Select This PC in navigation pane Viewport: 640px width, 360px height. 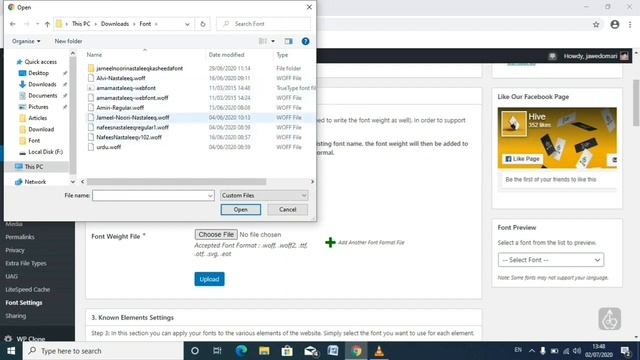(33, 167)
